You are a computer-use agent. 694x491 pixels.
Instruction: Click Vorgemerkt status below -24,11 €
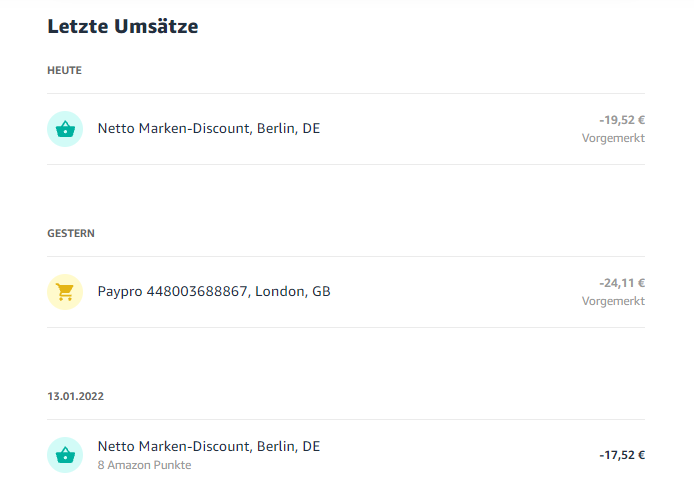(613, 301)
